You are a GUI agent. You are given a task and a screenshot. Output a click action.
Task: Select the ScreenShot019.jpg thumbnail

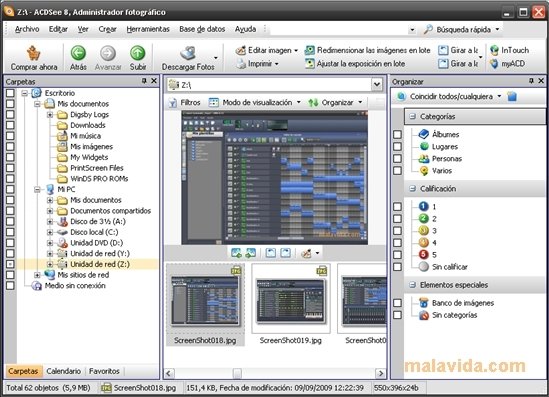pyautogui.click(x=291, y=305)
